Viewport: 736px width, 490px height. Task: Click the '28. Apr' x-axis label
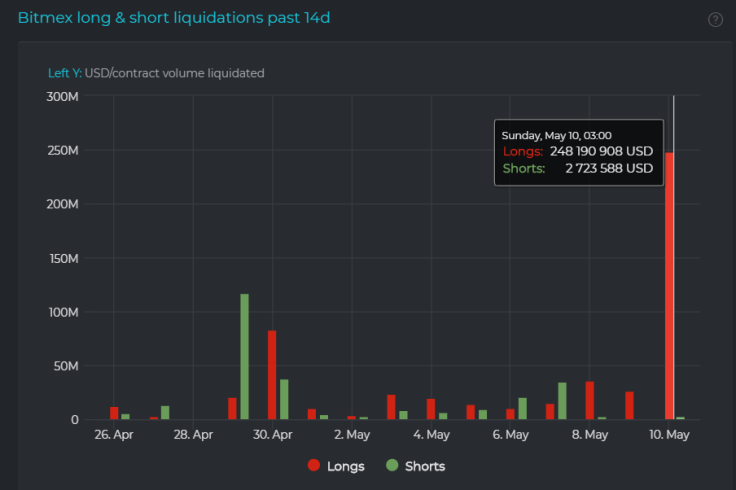pyautogui.click(x=193, y=435)
